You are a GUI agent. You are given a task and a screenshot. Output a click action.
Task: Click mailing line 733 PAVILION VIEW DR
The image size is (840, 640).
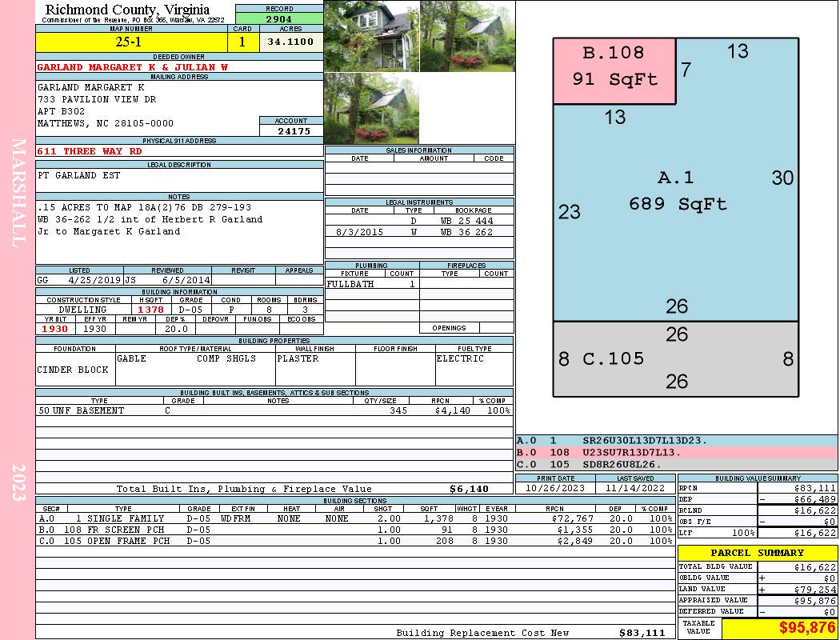(97, 99)
